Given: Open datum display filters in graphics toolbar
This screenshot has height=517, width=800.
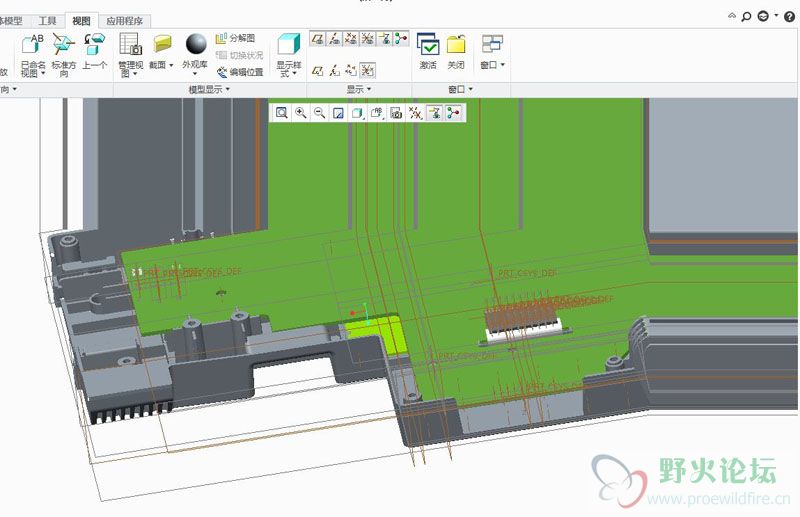Looking at the screenshot, I should pyautogui.click(x=415, y=113).
